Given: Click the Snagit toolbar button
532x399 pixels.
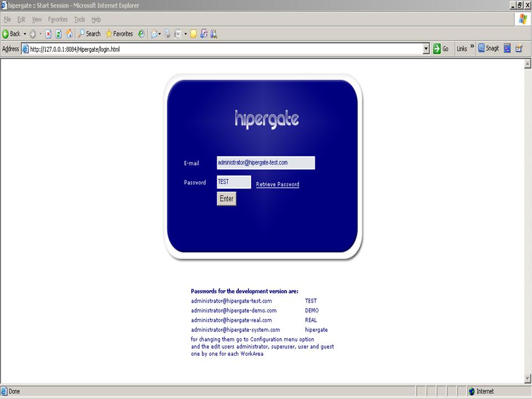Looking at the screenshot, I should pos(489,48).
